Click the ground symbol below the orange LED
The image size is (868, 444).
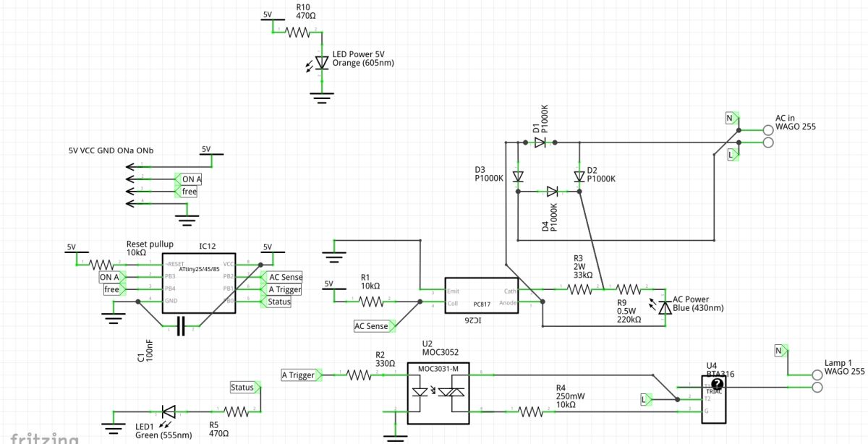coord(323,97)
